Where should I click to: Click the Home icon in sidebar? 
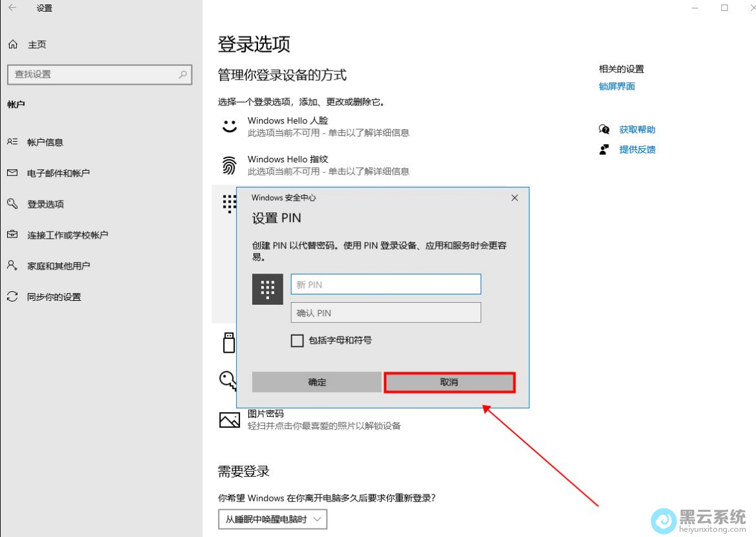(13, 45)
